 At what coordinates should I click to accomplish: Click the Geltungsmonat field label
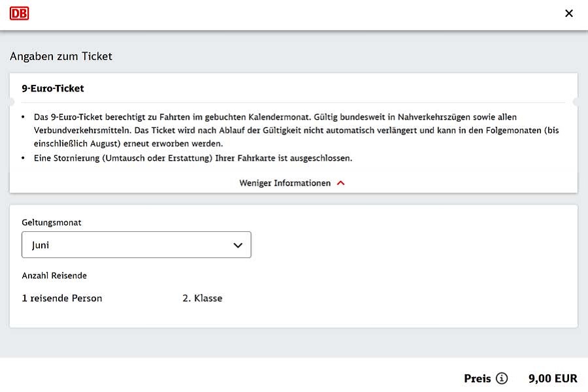tap(52, 222)
